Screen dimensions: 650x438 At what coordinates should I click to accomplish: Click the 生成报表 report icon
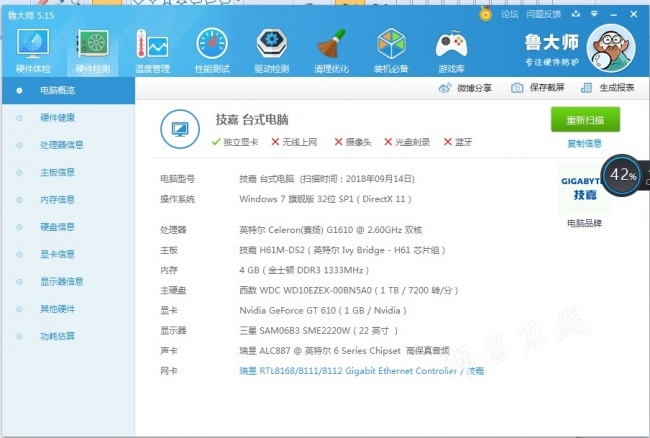tap(586, 88)
